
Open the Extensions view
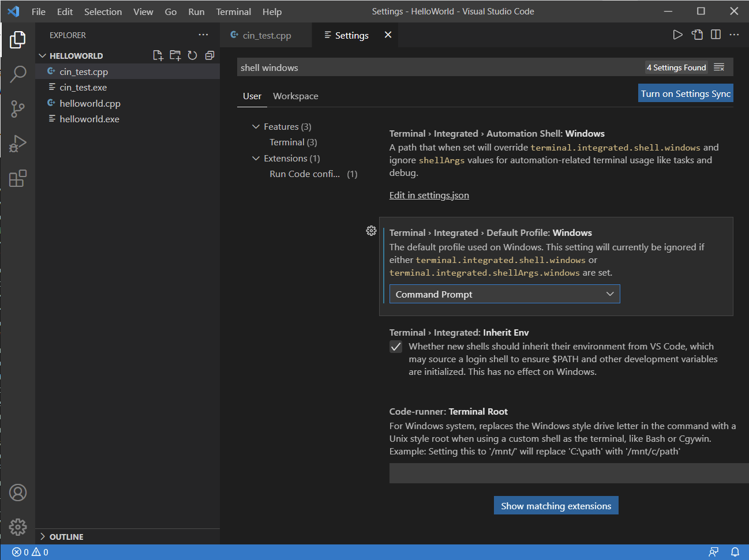tap(18, 178)
